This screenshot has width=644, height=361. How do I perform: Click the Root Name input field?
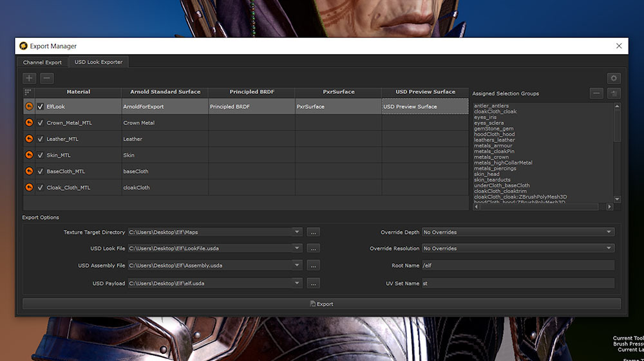pos(518,265)
